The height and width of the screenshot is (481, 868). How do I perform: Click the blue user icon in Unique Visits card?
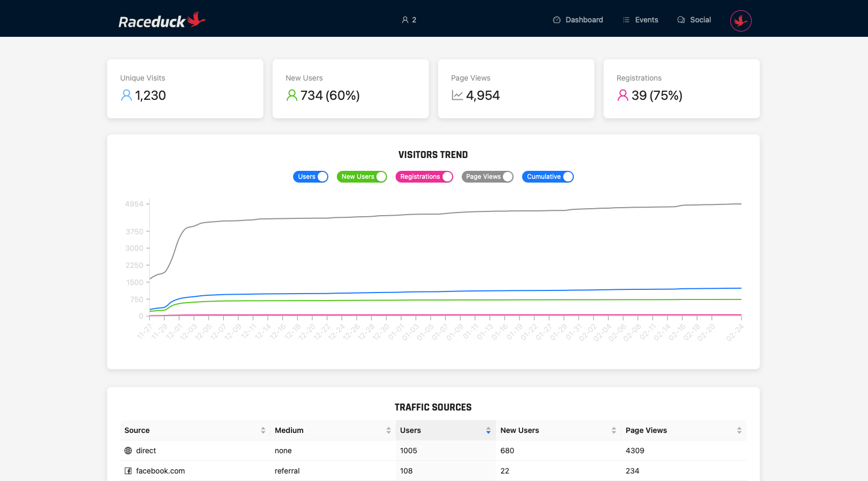coord(126,95)
